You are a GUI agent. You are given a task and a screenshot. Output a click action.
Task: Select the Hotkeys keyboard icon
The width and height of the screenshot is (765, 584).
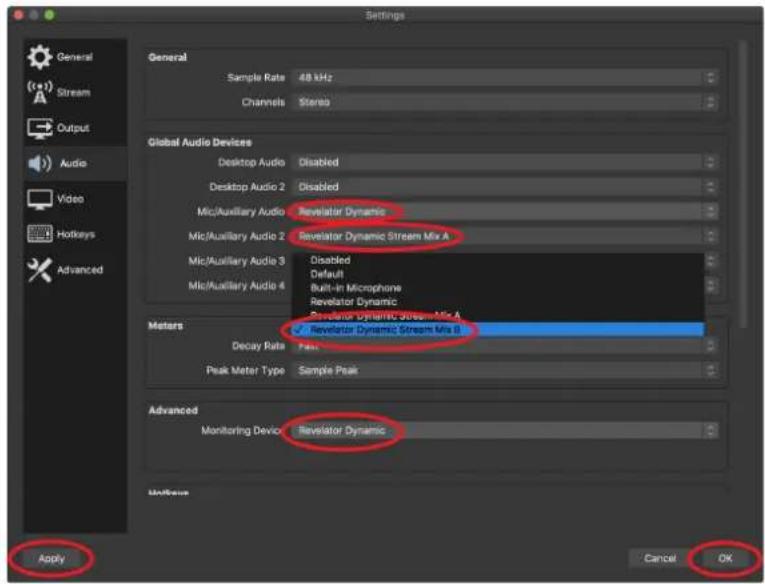[40, 234]
